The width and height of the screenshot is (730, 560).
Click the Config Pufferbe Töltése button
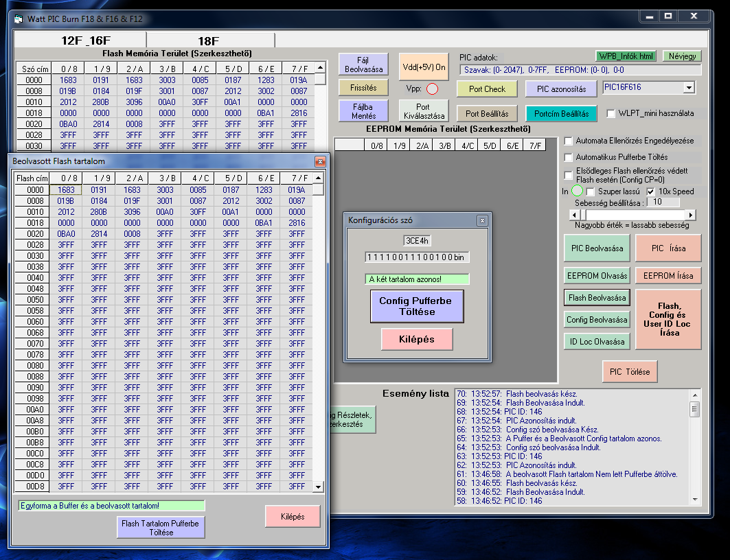[416, 306]
